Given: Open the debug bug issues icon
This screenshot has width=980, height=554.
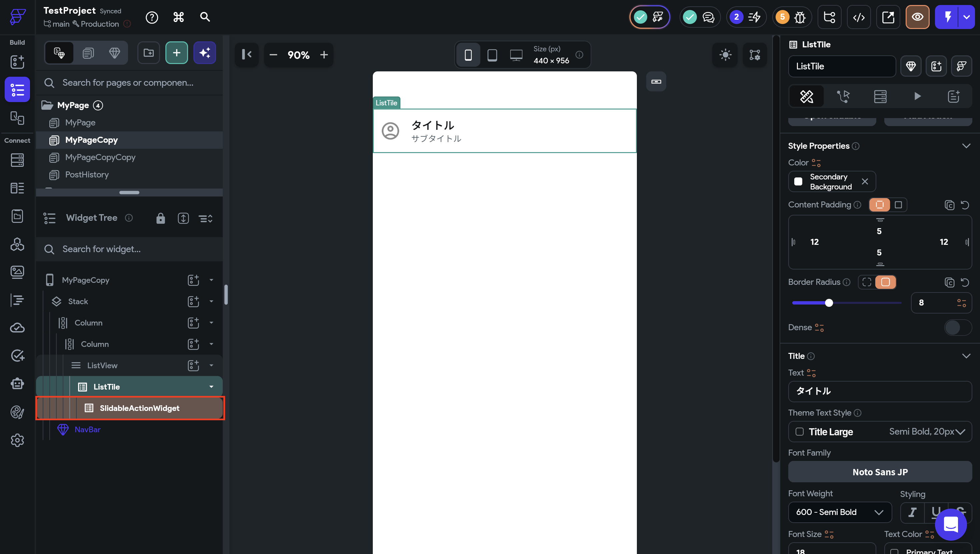Looking at the screenshot, I should pos(800,17).
